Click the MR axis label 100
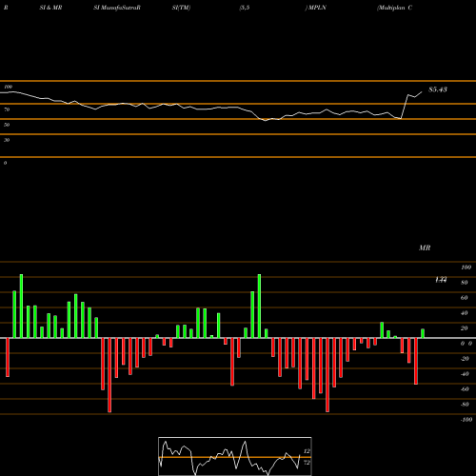 point(466,268)
